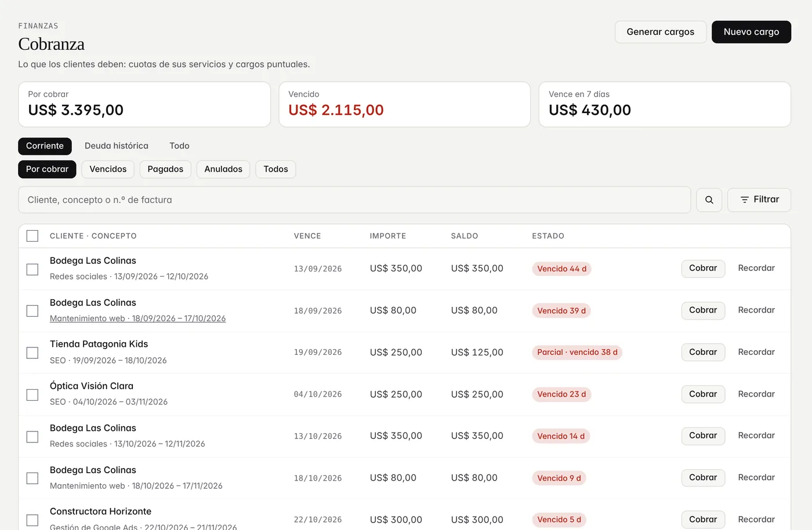
Task: Click Cobrar on Óptica Visión Clara row
Action: point(703,394)
